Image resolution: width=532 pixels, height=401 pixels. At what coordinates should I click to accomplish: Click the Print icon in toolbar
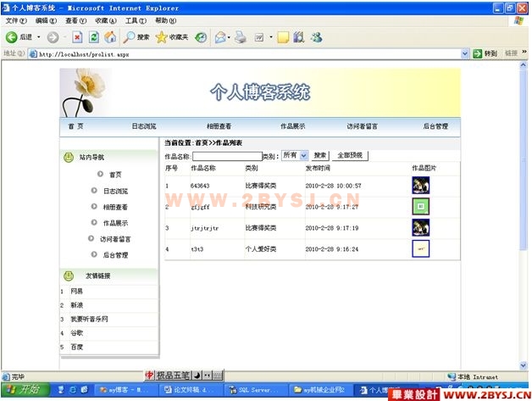(241, 37)
